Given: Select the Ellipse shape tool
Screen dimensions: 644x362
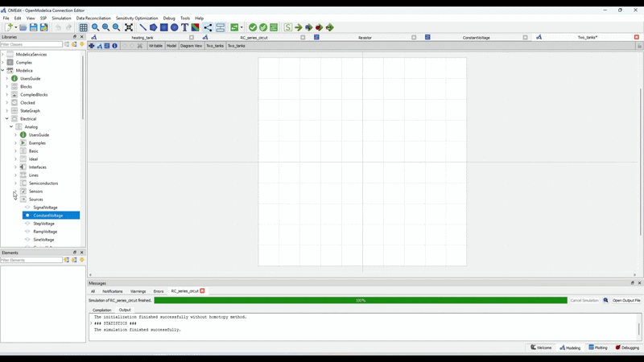Looking at the screenshot, I should click(x=174, y=27).
